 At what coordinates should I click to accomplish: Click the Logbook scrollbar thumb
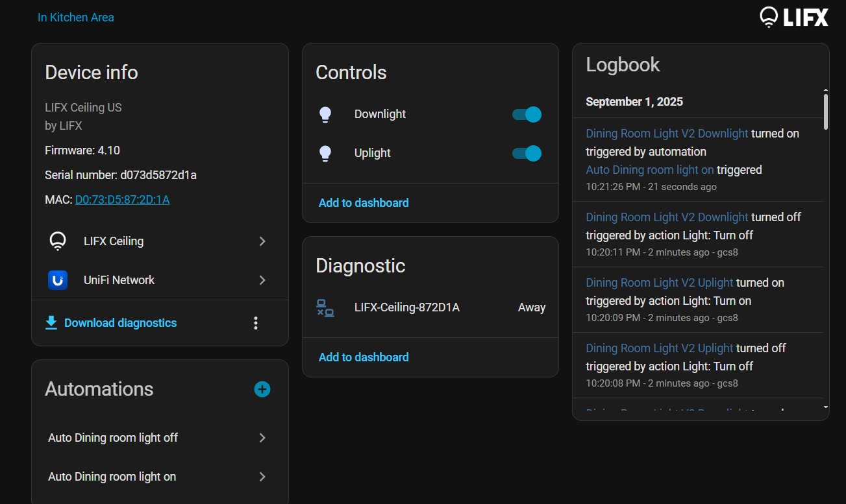pos(826,112)
